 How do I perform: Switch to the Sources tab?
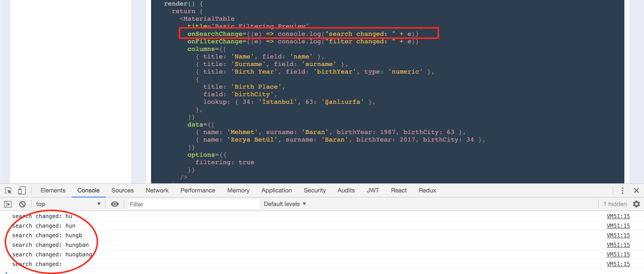(122, 190)
